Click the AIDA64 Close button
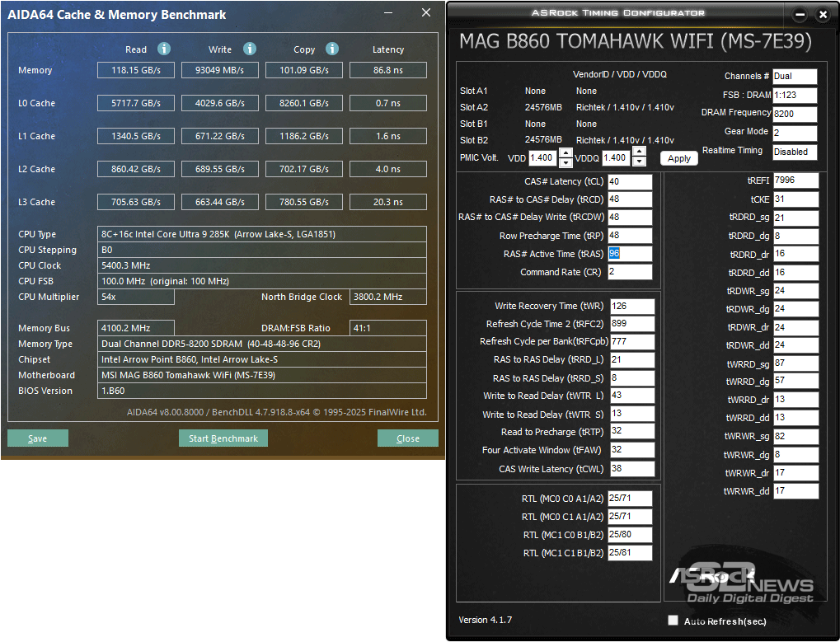The image size is (840, 642). 408,438
